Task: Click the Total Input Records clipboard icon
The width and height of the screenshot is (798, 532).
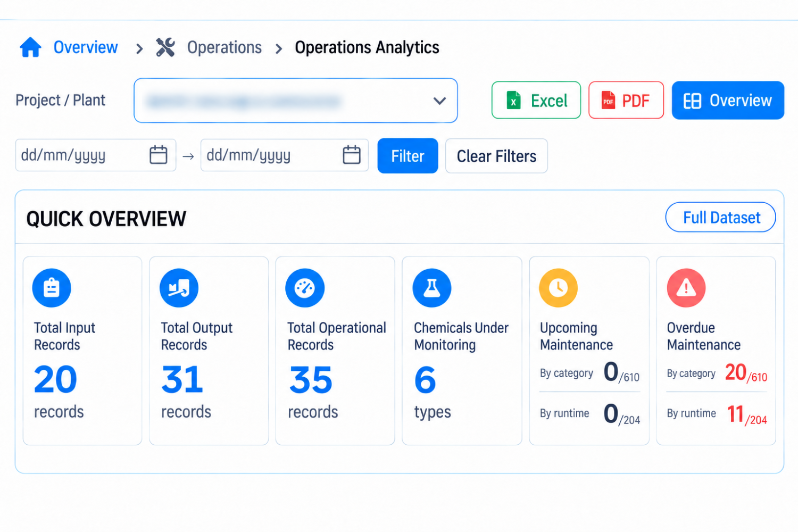Action: point(52,288)
